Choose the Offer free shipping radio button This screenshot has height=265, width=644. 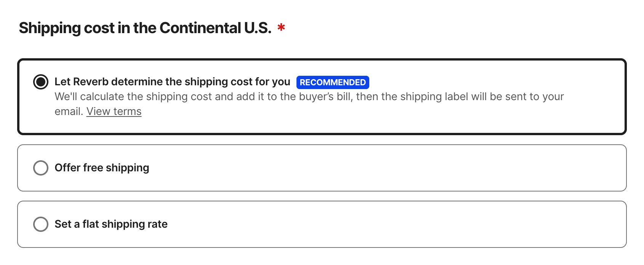coord(40,168)
